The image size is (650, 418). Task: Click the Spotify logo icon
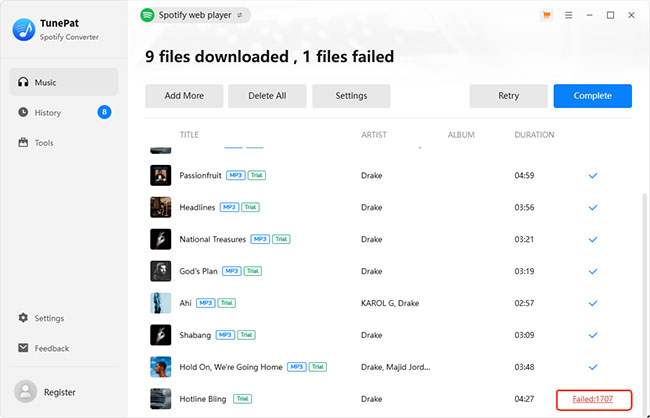147,15
